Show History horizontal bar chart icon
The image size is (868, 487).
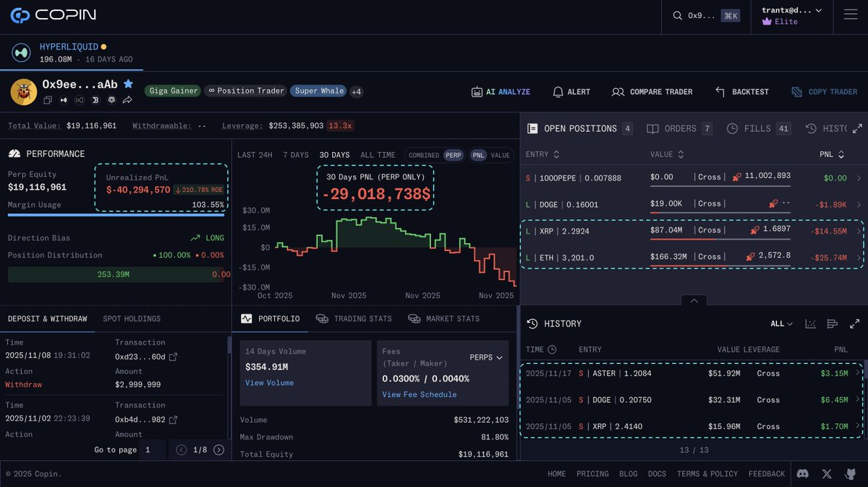[x=833, y=323]
